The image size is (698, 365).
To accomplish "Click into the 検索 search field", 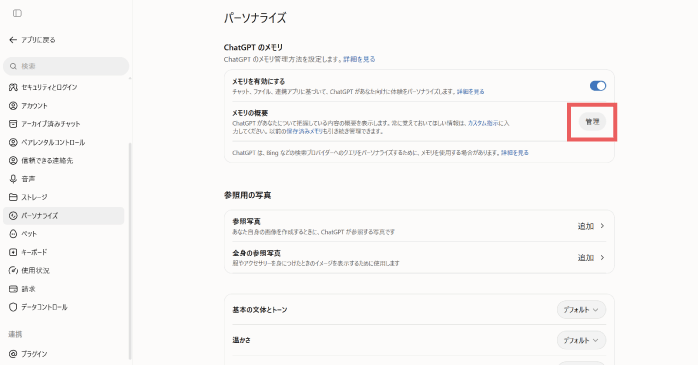I will tap(66, 66).
